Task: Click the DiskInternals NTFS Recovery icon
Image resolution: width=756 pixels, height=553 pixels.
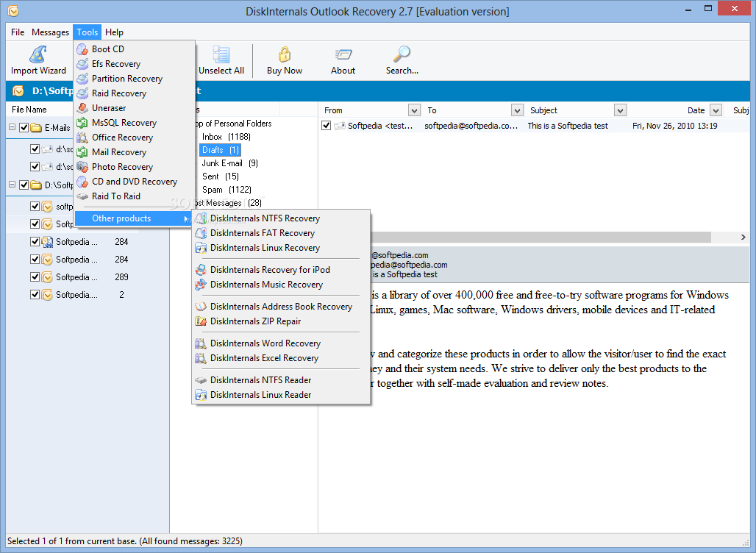Action: [x=201, y=218]
